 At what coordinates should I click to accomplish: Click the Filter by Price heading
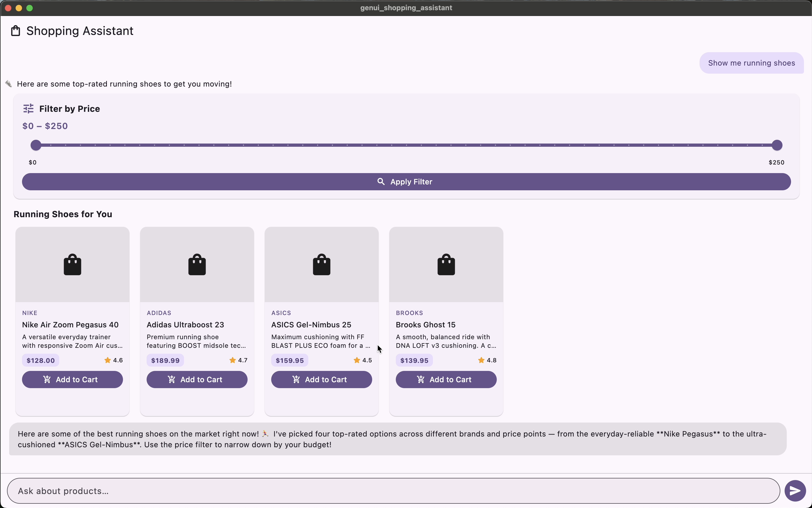tap(70, 109)
